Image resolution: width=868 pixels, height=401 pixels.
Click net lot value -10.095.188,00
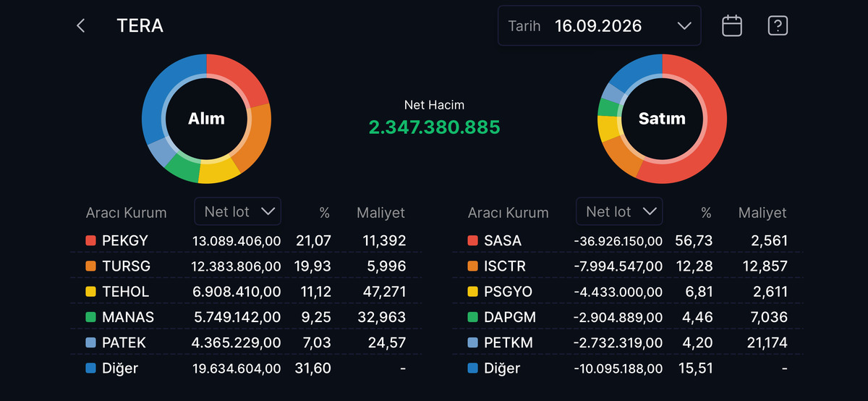point(618,368)
